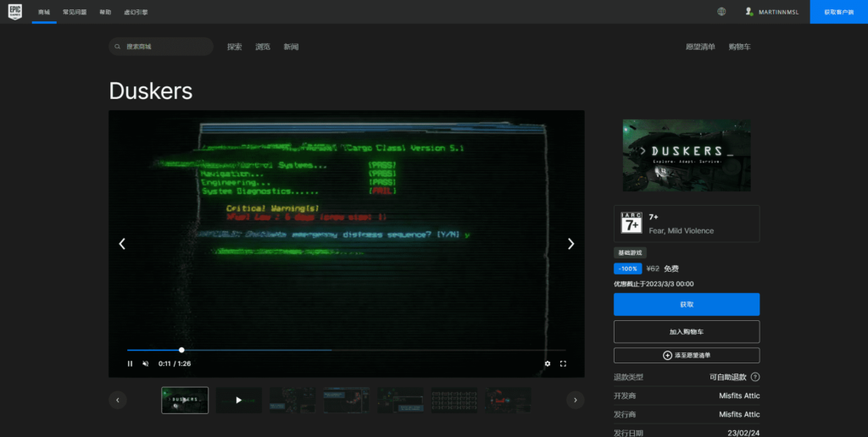Click the IARC 7+ rating badge
This screenshot has height=437, width=868.
(631, 223)
